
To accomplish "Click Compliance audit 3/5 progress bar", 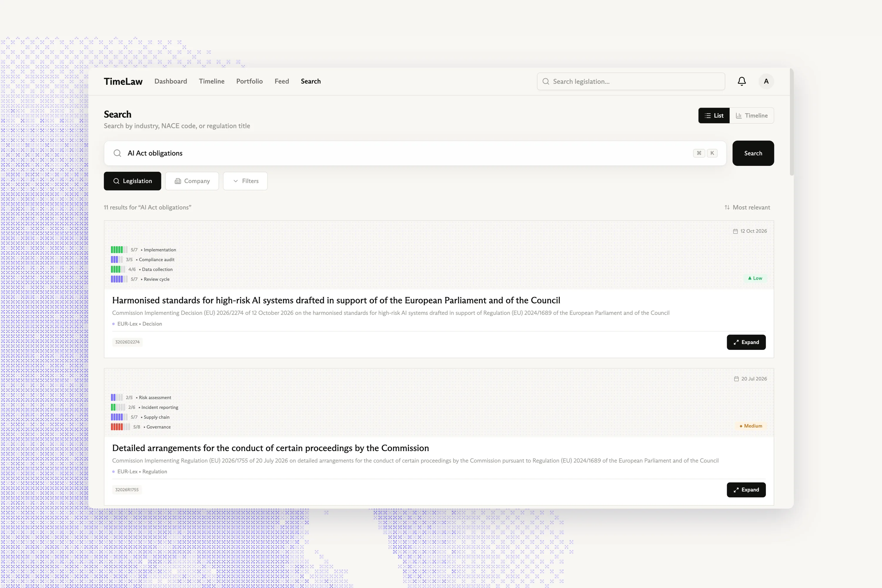I will click(x=117, y=260).
